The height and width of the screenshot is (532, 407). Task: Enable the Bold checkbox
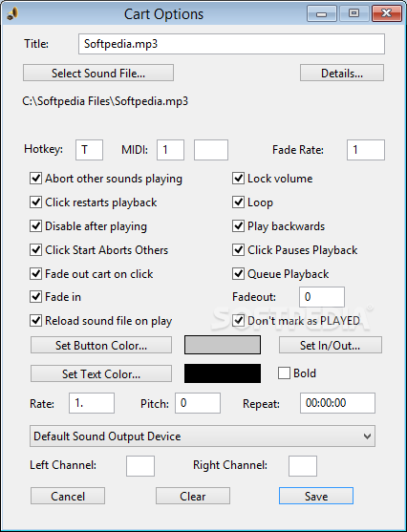284,373
